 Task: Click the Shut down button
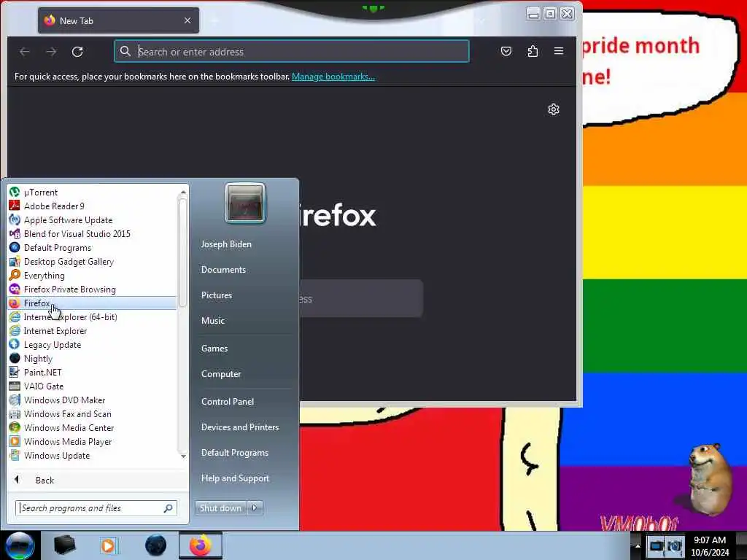220,508
